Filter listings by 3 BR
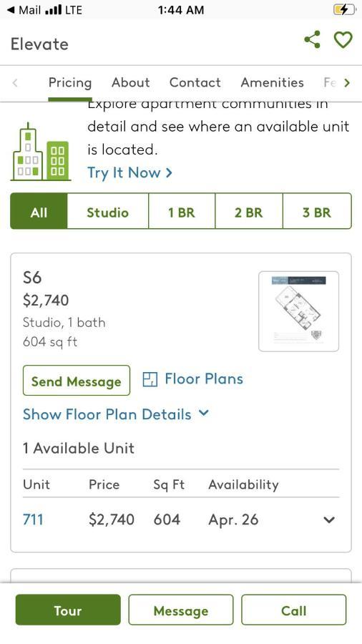 (x=317, y=211)
